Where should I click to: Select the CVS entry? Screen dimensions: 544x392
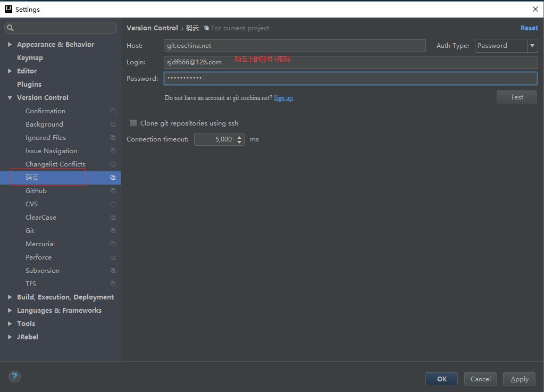[x=31, y=204]
